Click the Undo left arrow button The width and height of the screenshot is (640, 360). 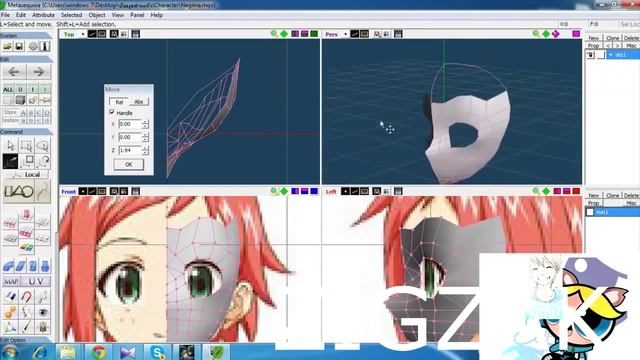pyautogui.click(x=14, y=72)
